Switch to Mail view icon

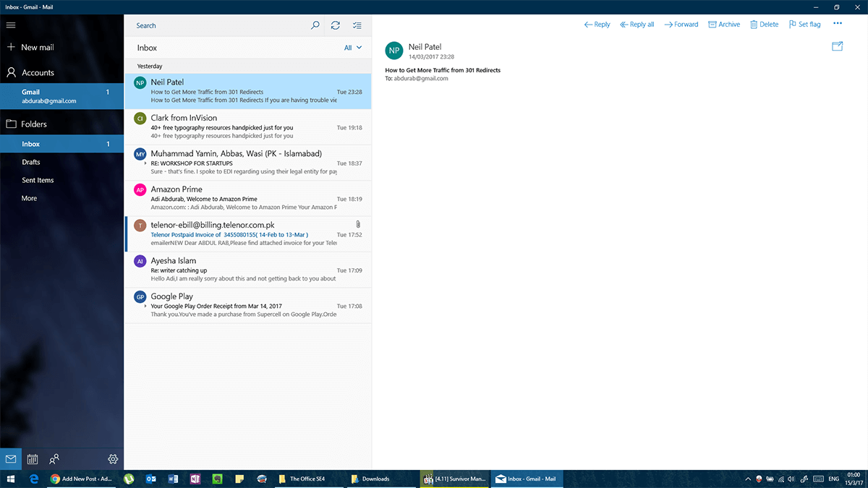11,459
